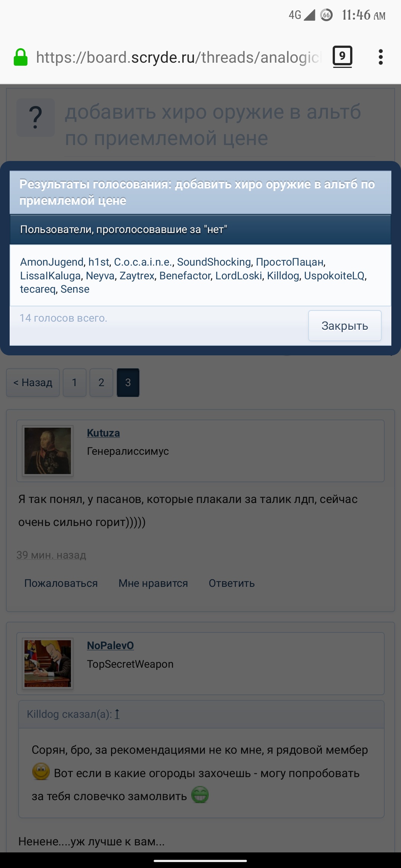Go to page 2 of thread
Screen dimensions: 401x868
point(101,382)
